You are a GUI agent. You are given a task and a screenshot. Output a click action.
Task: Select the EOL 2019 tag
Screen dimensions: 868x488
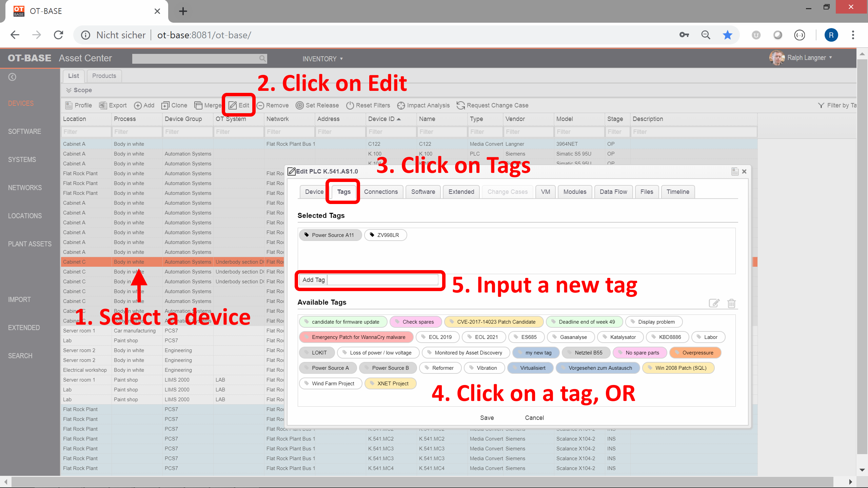click(x=438, y=337)
